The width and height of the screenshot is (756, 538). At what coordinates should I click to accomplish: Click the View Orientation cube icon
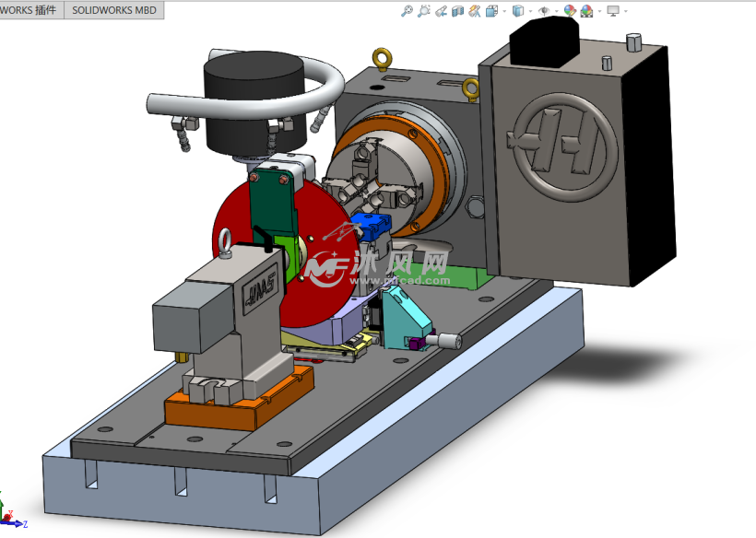coord(491,11)
